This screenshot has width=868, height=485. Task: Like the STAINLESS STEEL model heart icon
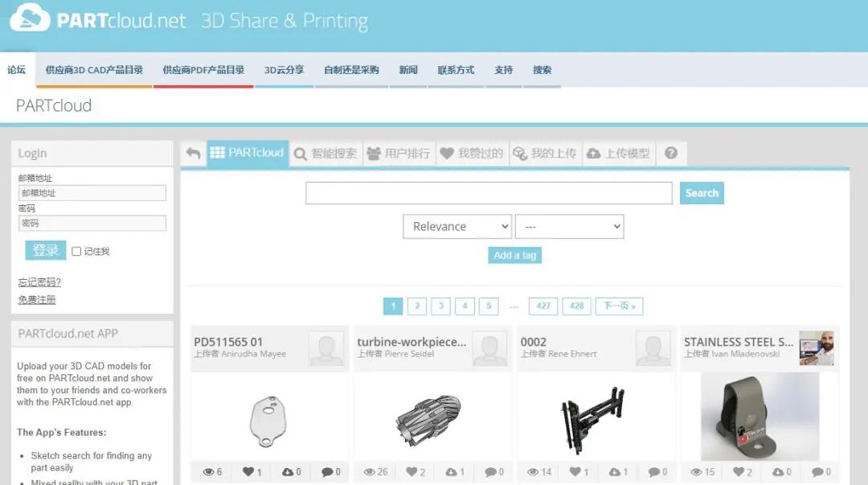point(739,471)
